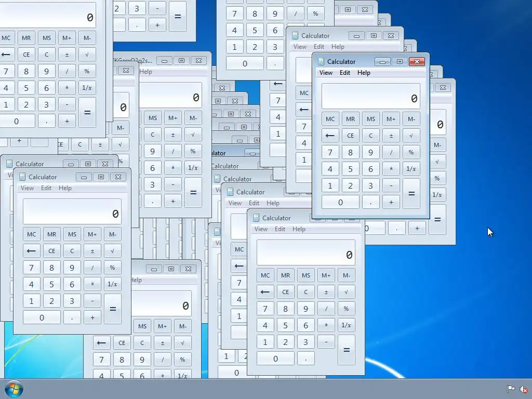This screenshot has width=532, height=399.
Task: Click digit 4 in the active Calculator
Action: pyautogui.click(x=330, y=169)
